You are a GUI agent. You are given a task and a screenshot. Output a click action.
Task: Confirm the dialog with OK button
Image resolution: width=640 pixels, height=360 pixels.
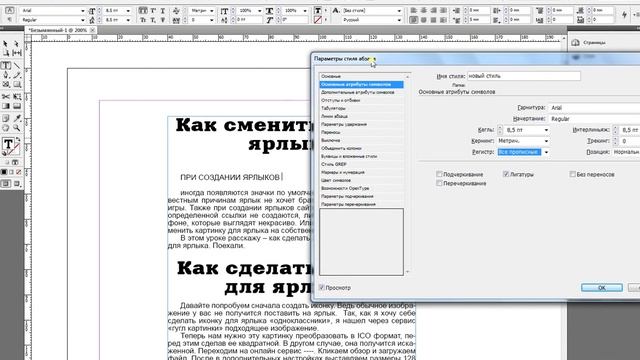(x=602, y=288)
